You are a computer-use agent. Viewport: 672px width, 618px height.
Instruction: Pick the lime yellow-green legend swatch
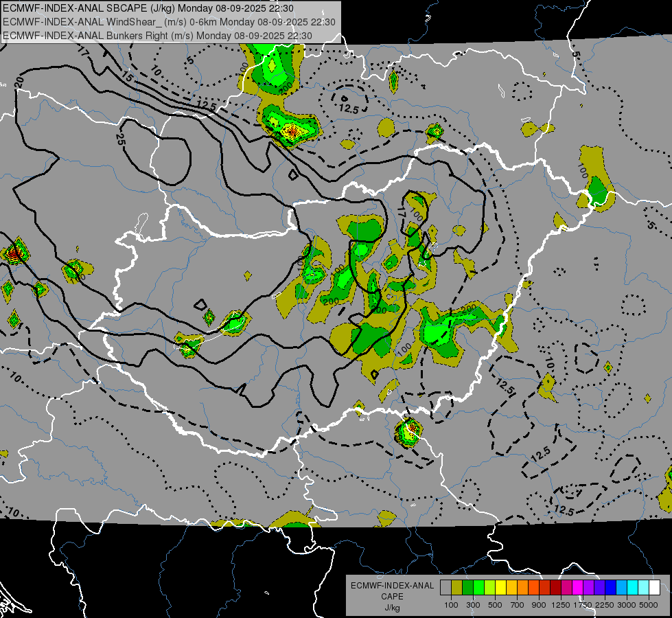click(x=489, y=587)
